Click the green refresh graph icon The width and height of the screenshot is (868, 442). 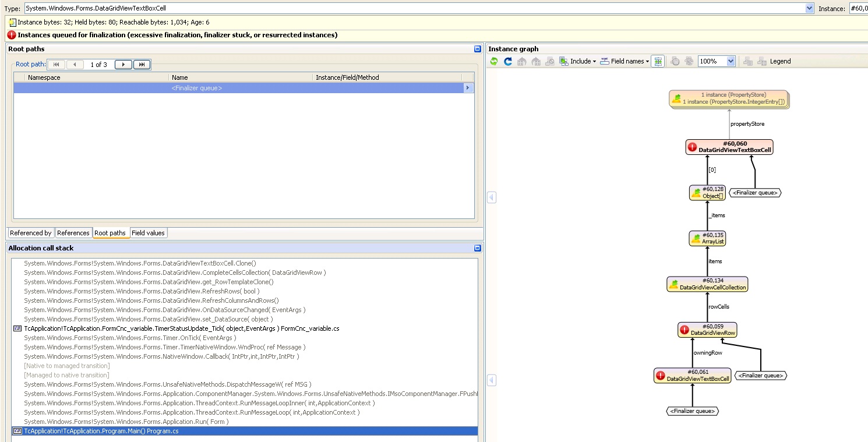[x=494, y=61]
